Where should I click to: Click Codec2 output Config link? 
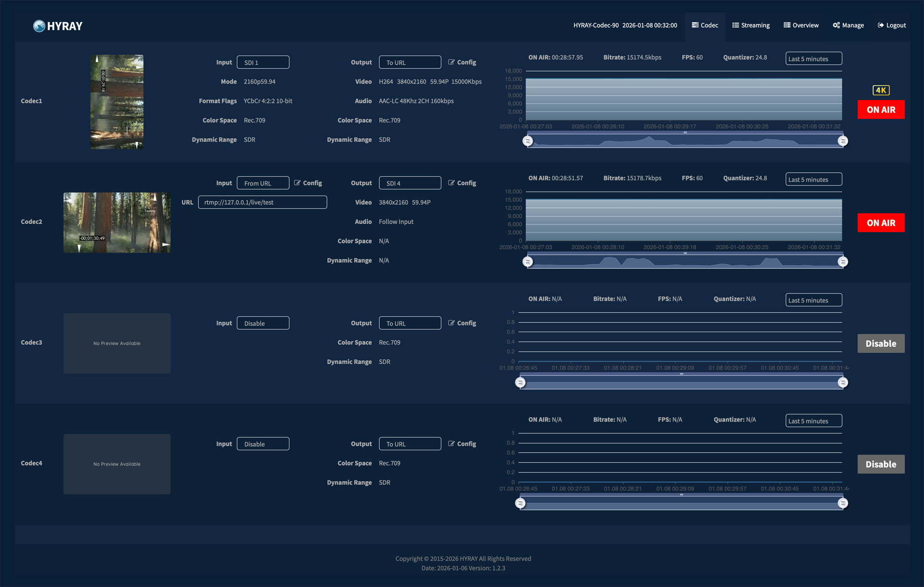click(x=466, y=183)
